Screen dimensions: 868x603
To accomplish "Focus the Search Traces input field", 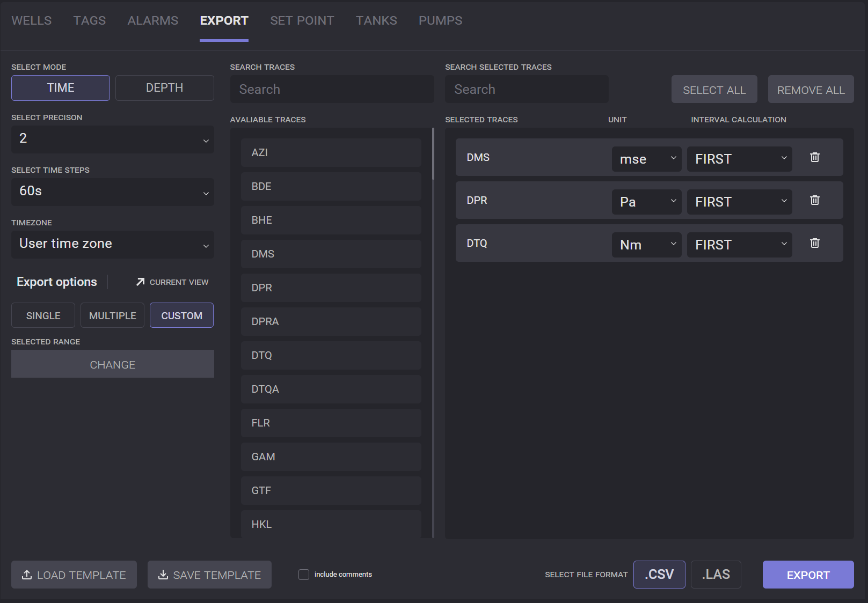I will pyautogui.click(x=332, y=90).
